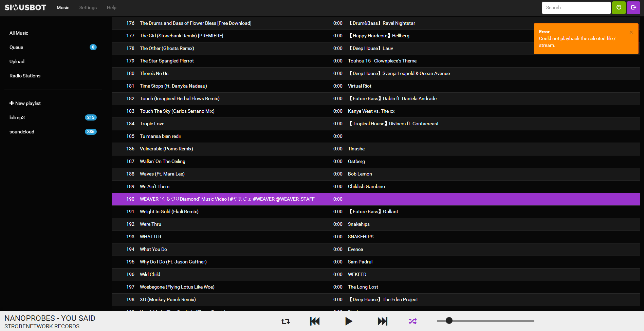Click artist Childish Gambino

coord(366,186)
